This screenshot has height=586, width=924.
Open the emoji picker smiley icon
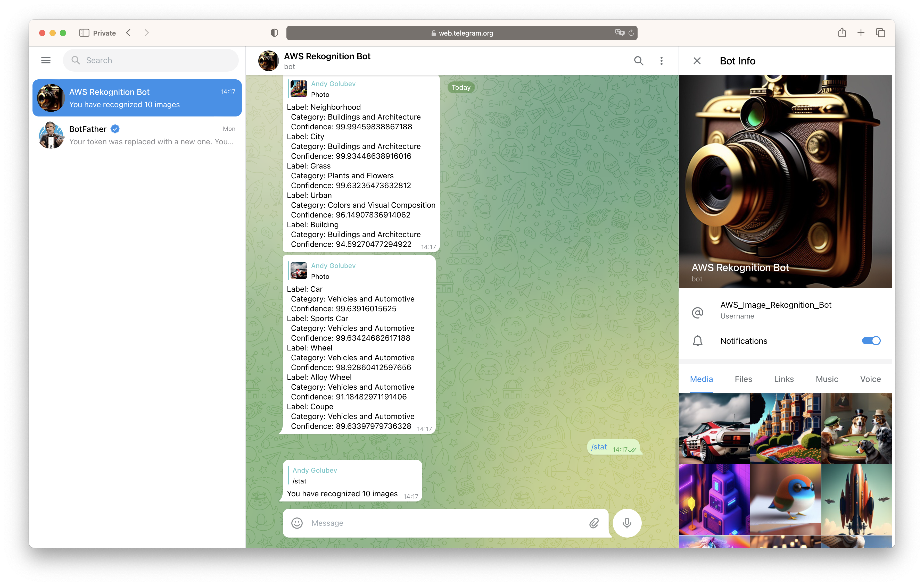(297, 523)
